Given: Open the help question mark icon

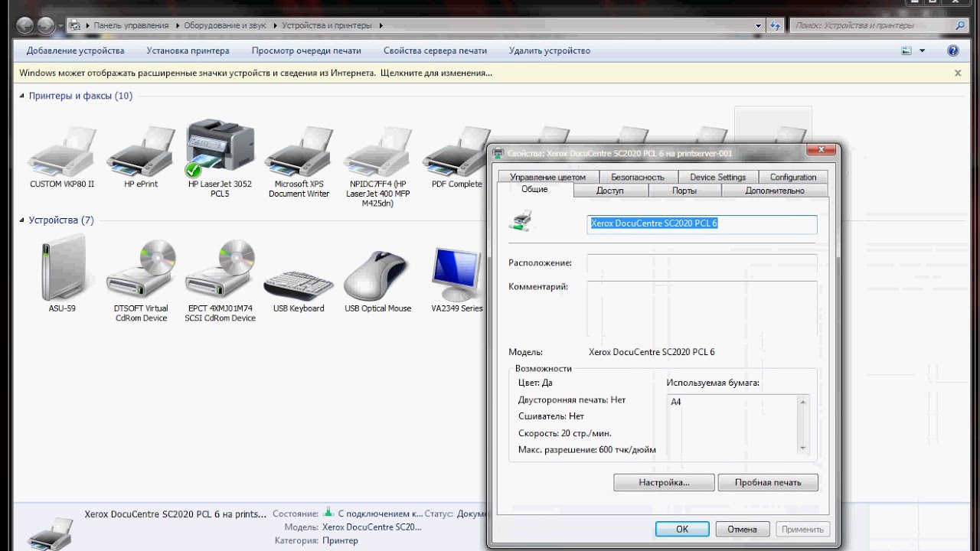Looking at the screenshot, I should (x=953, y=51).
